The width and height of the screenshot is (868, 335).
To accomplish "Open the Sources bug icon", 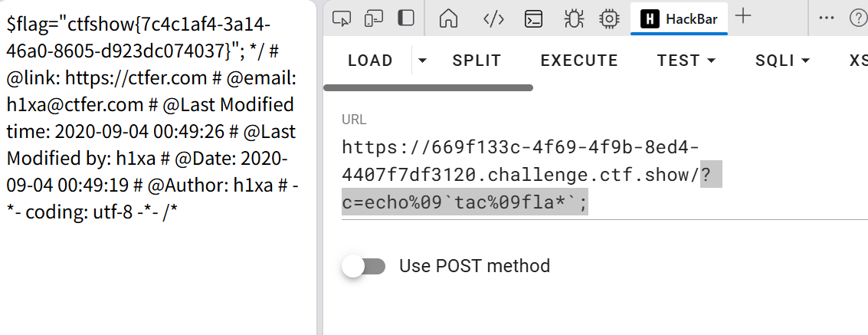I will click(572, 18).
